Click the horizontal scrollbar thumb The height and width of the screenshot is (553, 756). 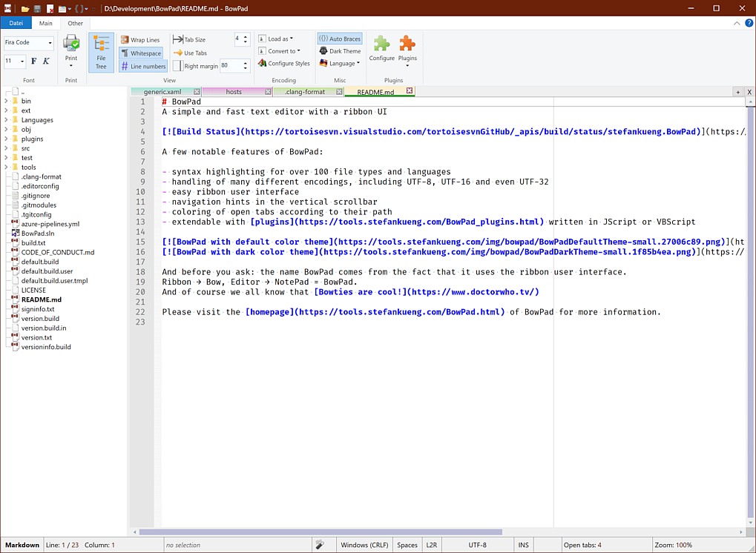pyautogui.click(x=321, y=532)
